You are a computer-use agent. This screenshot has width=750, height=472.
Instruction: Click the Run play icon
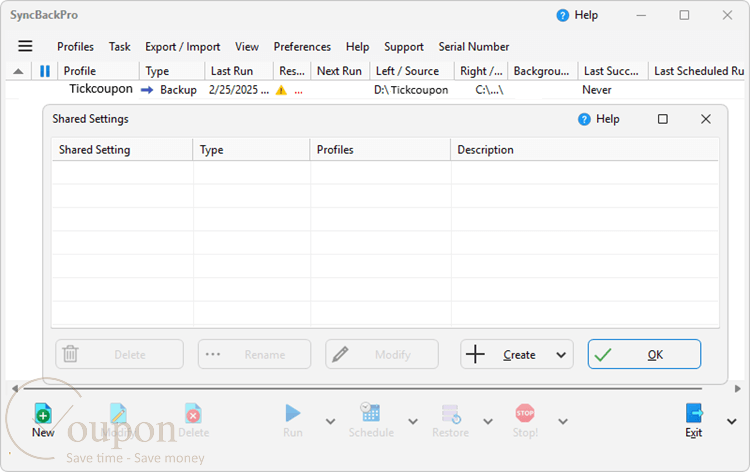tap(293, 413)
